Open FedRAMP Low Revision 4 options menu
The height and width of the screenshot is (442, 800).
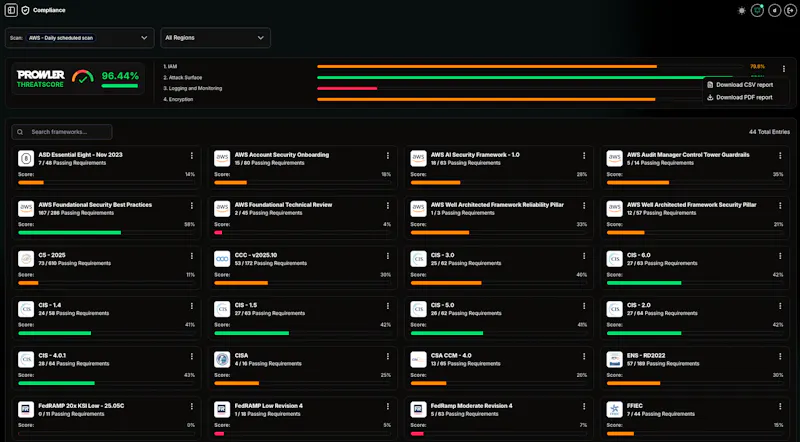coord(388,407)
